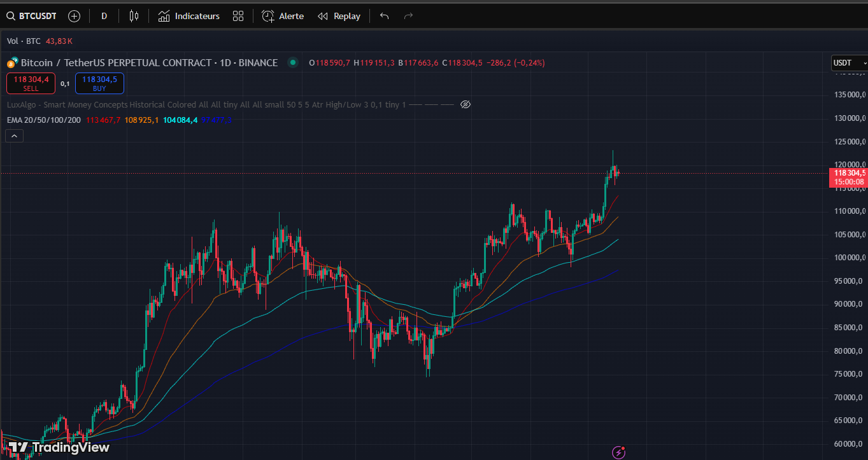Click the SELL 118 304,4 button
868x460 pixels.
tap(31, 83)
